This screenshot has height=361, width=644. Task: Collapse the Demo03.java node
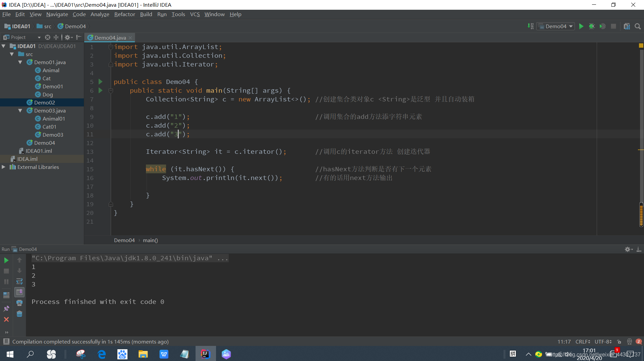pyautogui.click(x=20, y=111)
